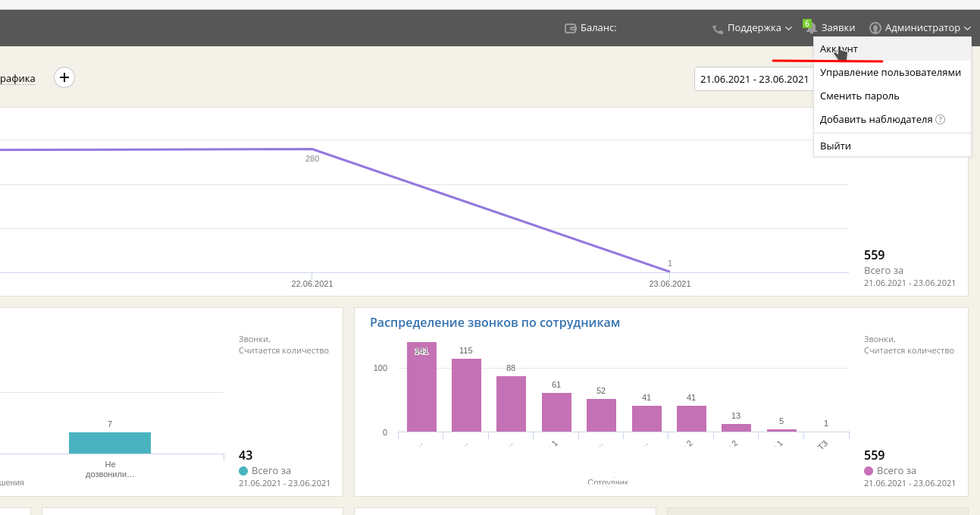Click the phone icon beside Поддержка
The image size is (980, 515).
click(718, 29)
